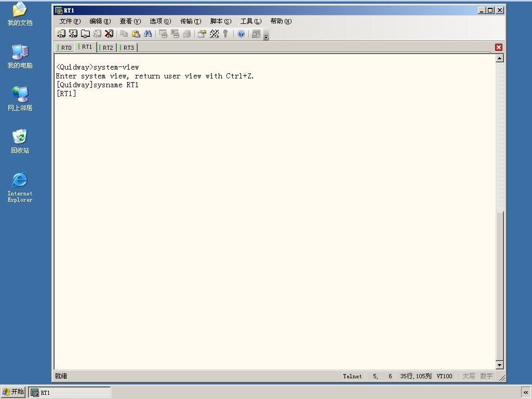Image resolution: width=532 pixels, height=399 pixels.
Task: Click the grayed Reconnect toolbar icon
Action: point(97,34)
